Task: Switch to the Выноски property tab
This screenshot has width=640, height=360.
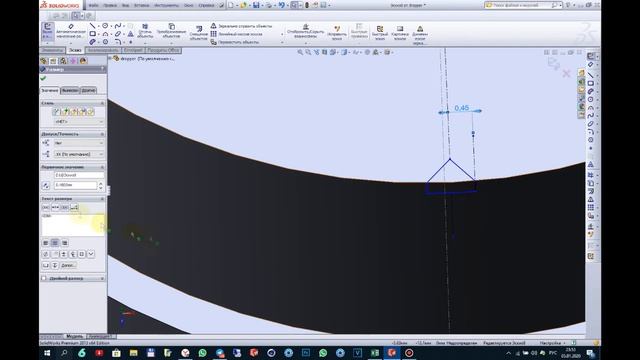Action: click(x=70, y=90)
